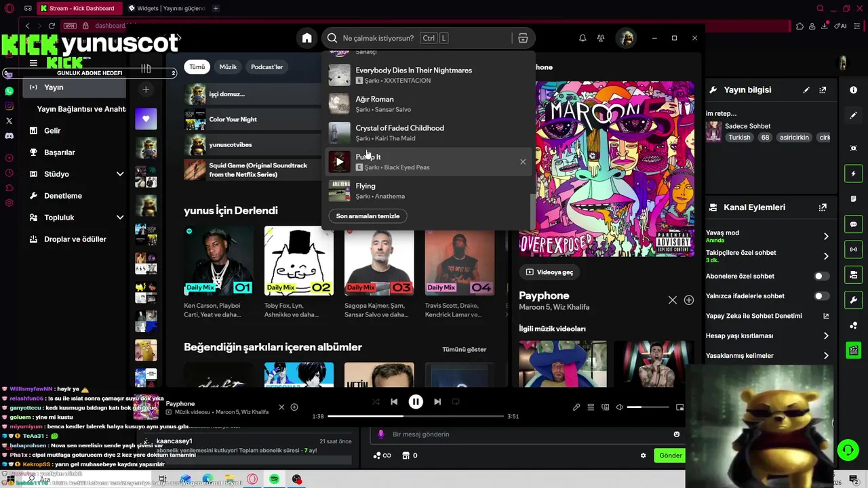This screenshot has height=488, width=868.
Task: Add Payphone to library from player bar
Action: (294, 407)
